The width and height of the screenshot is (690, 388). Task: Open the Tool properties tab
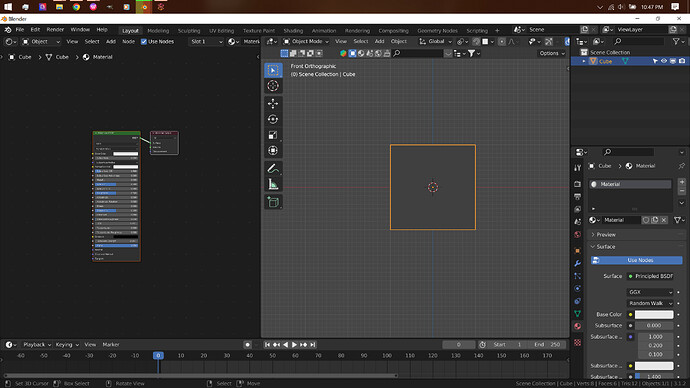pos(577,168)
